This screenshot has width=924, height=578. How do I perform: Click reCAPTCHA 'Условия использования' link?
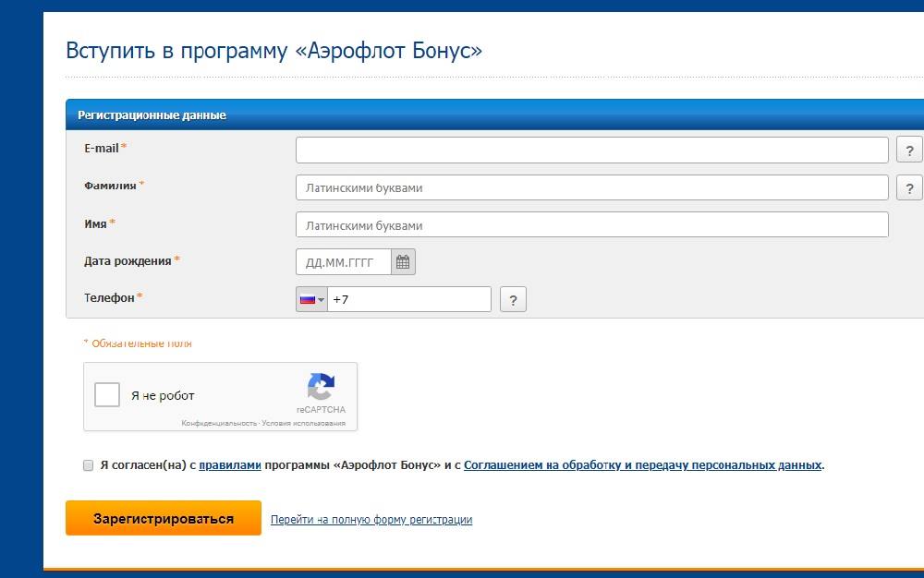click(x=303, y=423)
